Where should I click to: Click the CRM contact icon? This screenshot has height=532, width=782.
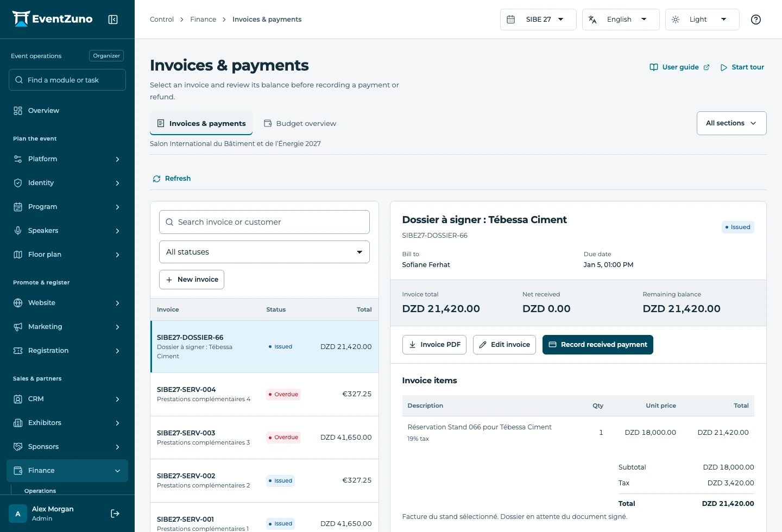[x=18, y=399]
